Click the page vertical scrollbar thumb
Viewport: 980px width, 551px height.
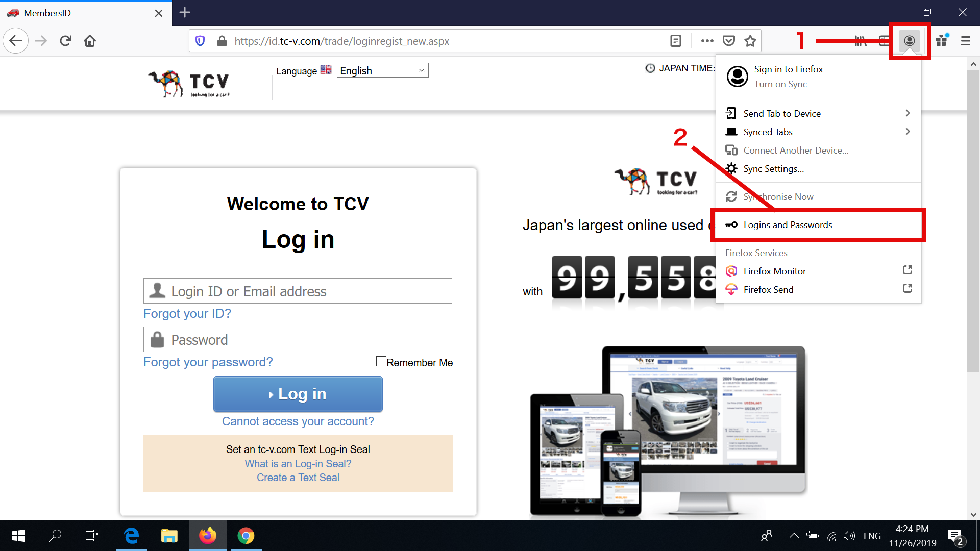click(973, 221)
